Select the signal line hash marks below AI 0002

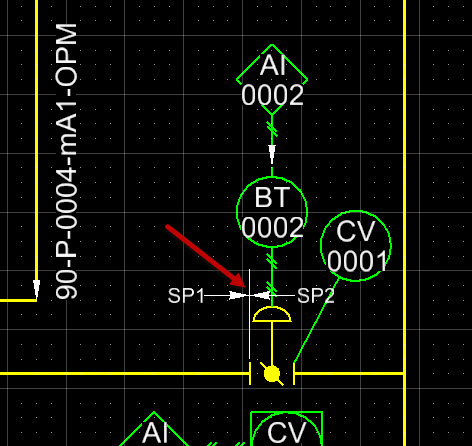(272, 129)
